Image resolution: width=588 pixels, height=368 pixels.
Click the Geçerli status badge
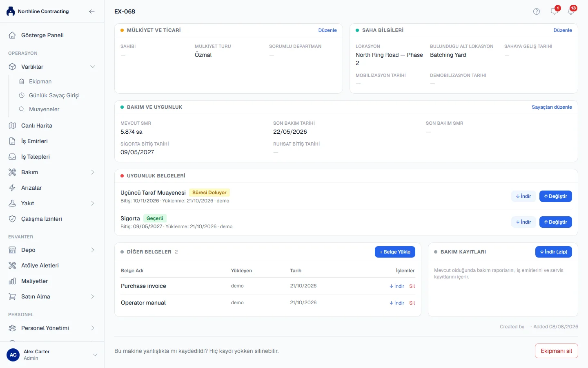coord(155,218)
